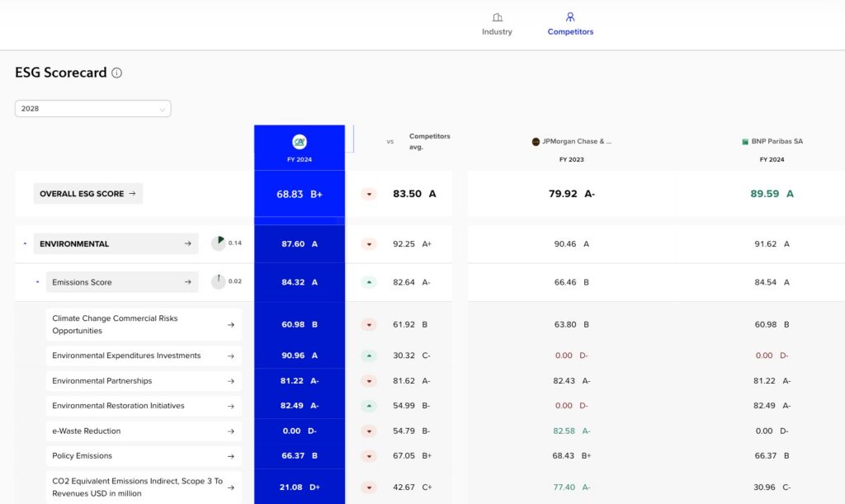Open the Environmental Partnerships metric
845x504 pixels.
coord(144,381)
